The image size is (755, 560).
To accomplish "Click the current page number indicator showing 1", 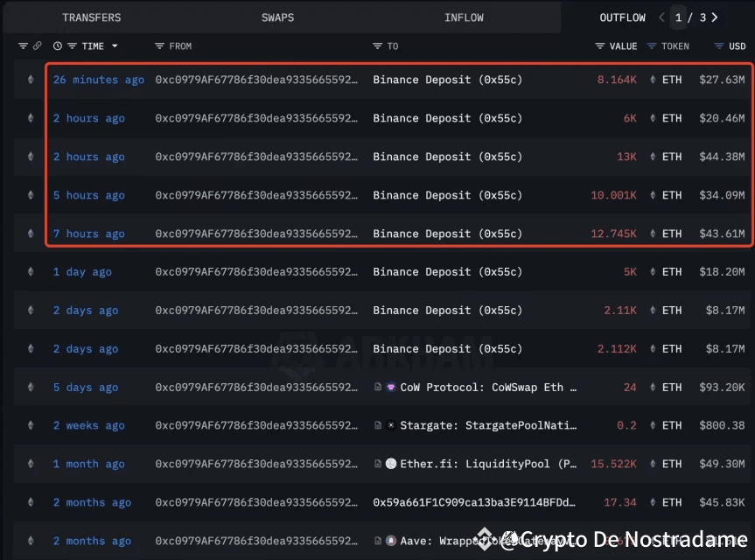I will coord(678,17).
